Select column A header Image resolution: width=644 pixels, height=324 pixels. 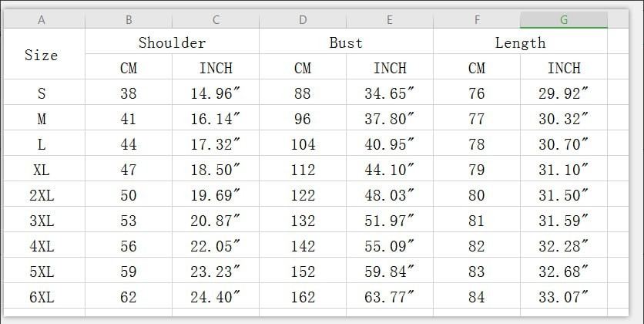42,20
